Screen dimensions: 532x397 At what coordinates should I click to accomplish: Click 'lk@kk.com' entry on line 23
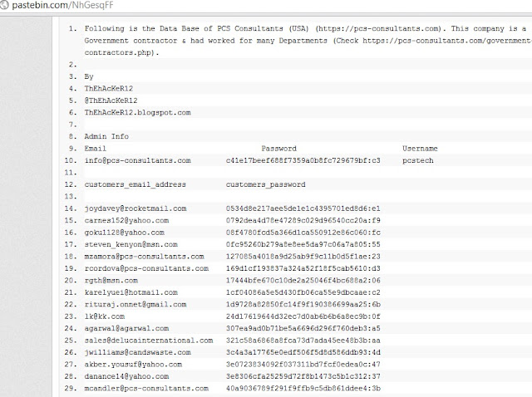pos(105,316)
